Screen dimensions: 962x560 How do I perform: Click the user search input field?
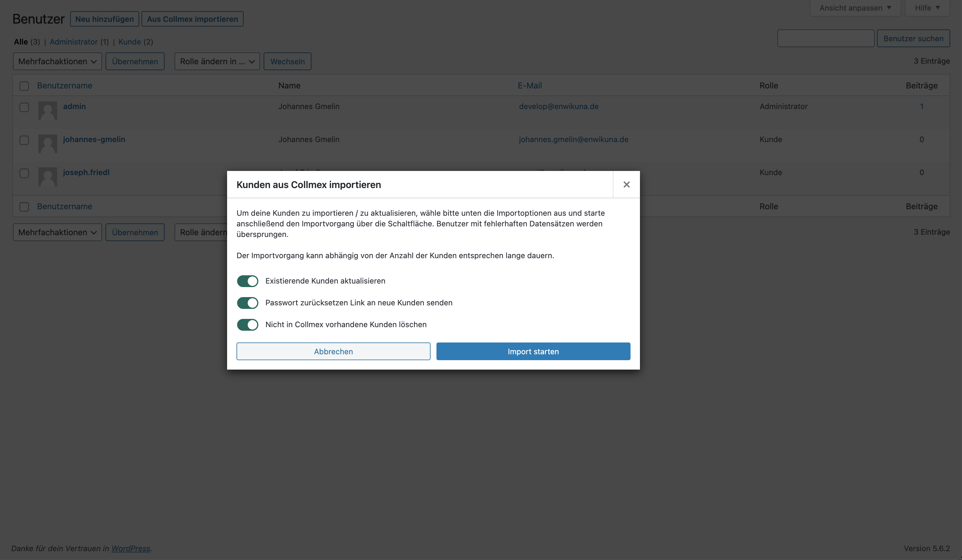(826, 39)
